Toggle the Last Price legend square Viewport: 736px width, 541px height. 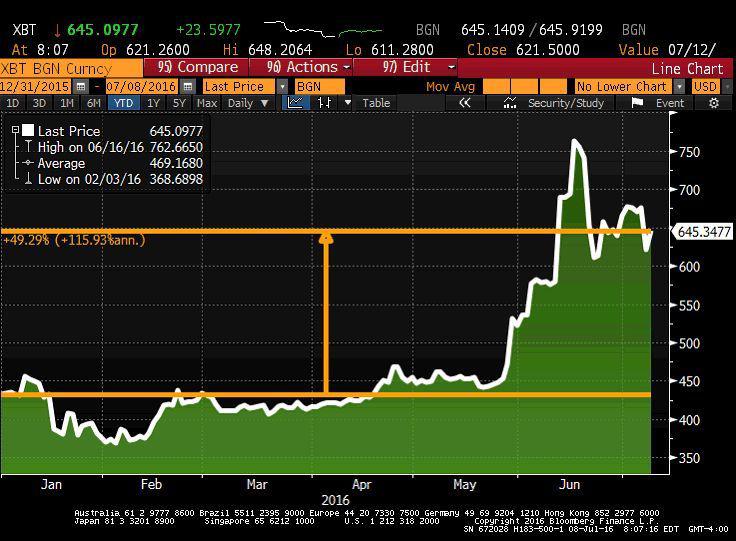click(x=28, y=131)
